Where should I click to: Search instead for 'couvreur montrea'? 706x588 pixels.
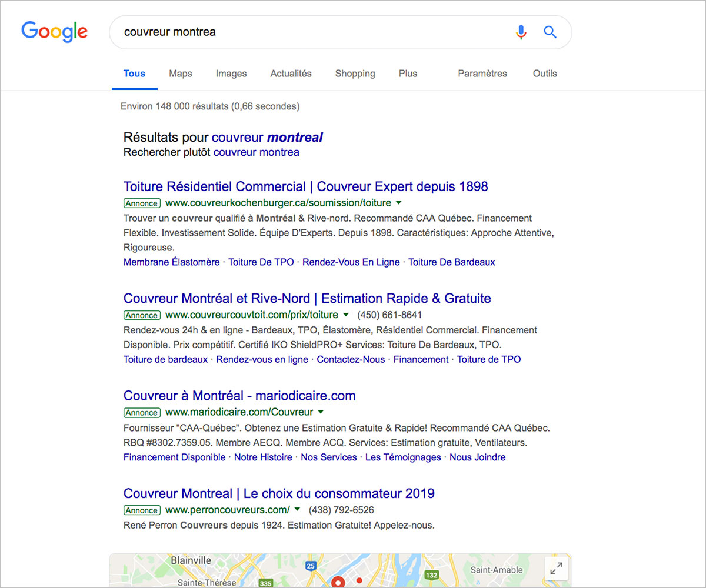point(256,152)
